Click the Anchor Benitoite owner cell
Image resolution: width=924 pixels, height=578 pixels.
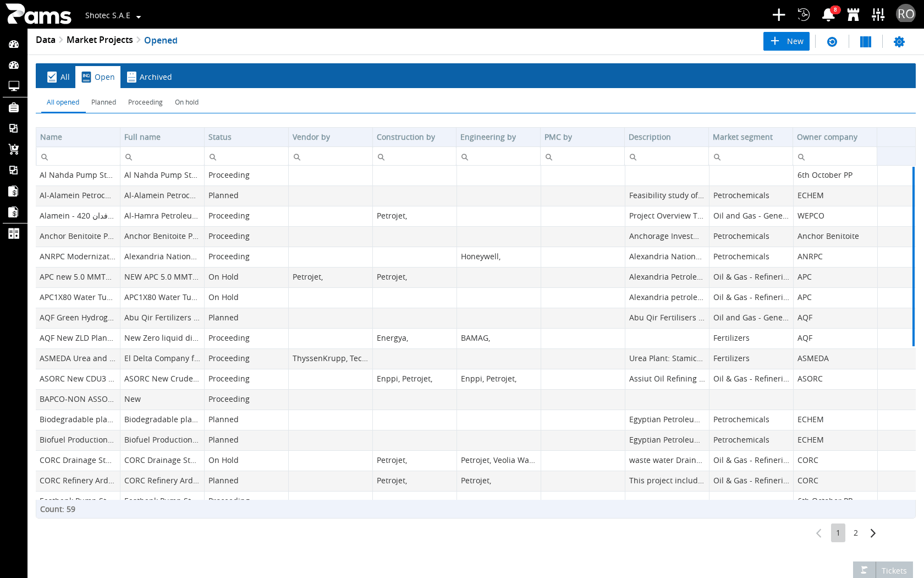(x=835, y=236)
